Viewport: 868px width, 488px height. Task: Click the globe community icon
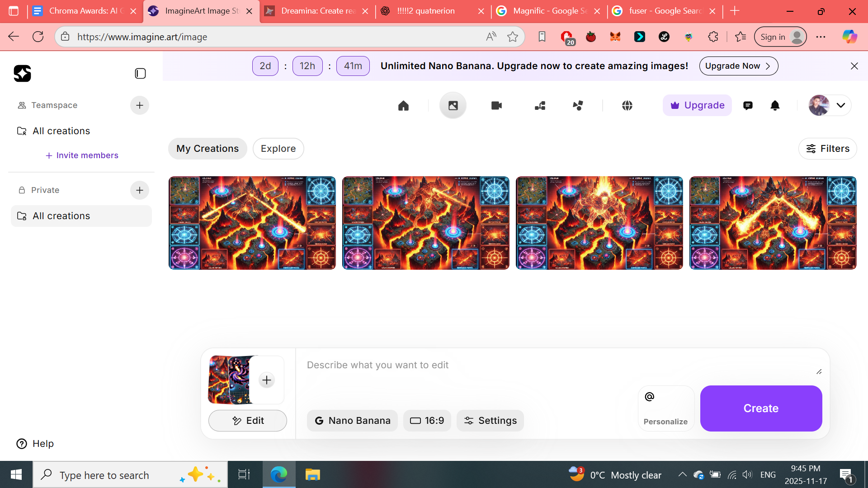pyautogui.click(x=627, y=105)
